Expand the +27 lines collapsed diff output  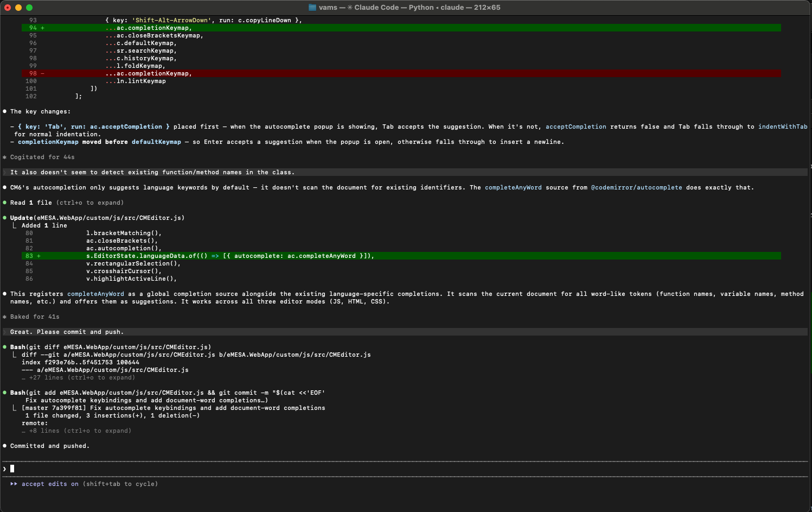tap(81, 377)
